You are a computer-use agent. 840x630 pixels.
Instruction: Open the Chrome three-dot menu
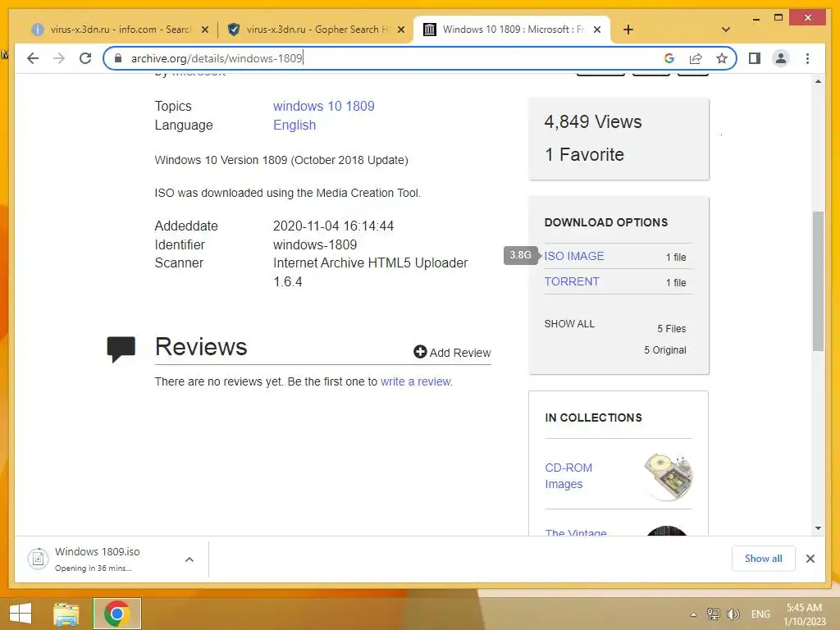[807, 58]
